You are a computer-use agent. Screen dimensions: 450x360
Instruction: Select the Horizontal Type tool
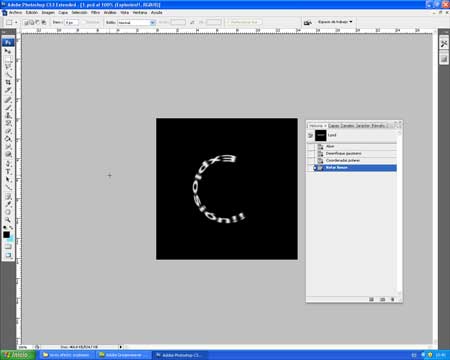point(8,171)
